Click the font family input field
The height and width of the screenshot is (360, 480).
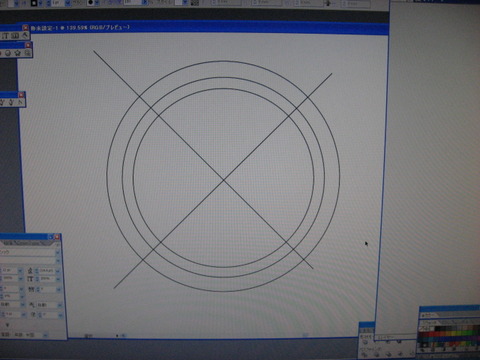click(x=27, y=253)
